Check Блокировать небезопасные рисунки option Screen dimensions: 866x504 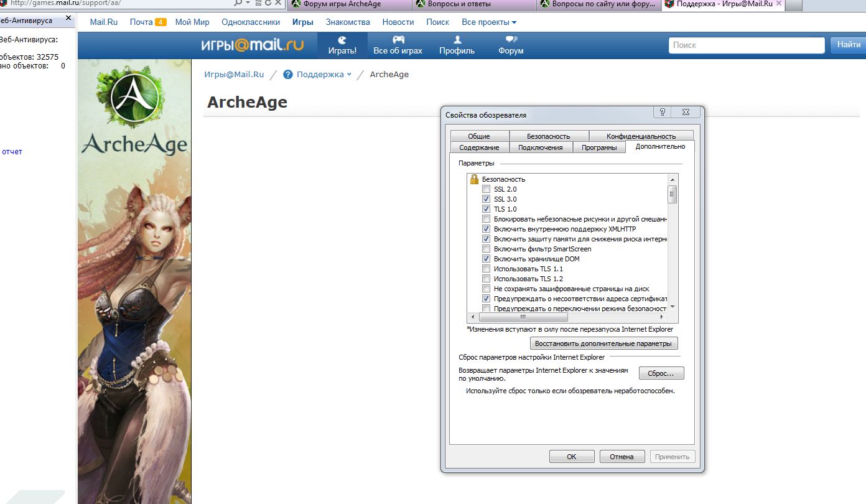click(487, 219)
